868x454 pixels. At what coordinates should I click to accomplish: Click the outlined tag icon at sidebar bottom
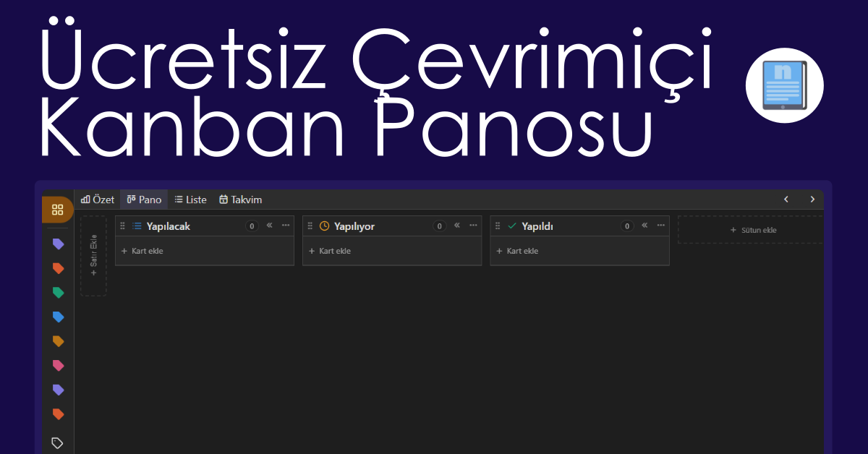point(58,442)
